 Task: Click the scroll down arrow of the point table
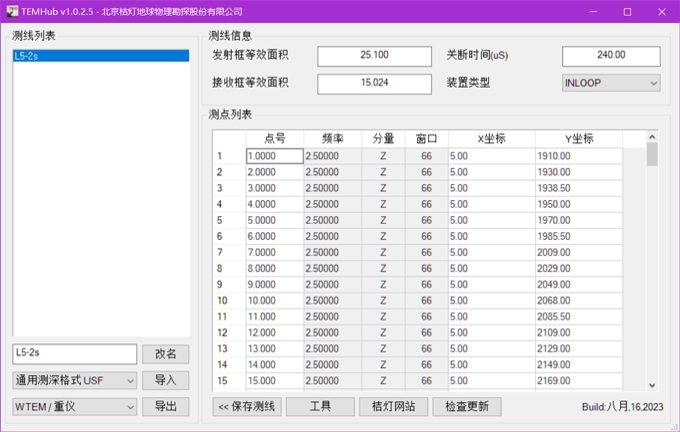[652, 385]
